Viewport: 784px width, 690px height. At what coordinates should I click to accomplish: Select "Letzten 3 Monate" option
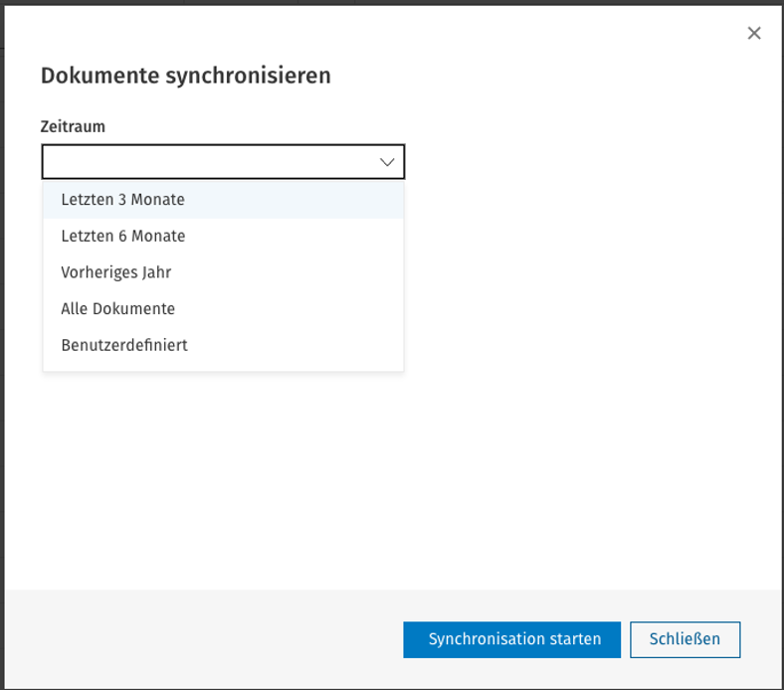click(223, 200)
